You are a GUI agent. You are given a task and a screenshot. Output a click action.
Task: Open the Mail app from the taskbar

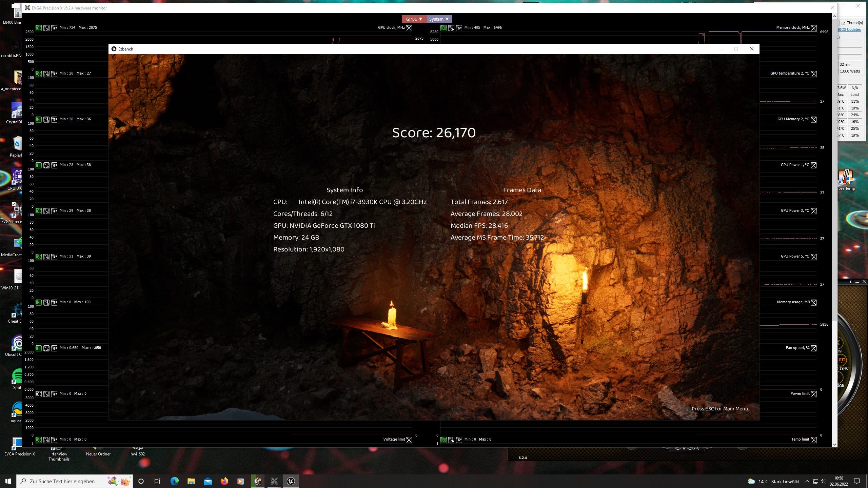tap(208, 481)
